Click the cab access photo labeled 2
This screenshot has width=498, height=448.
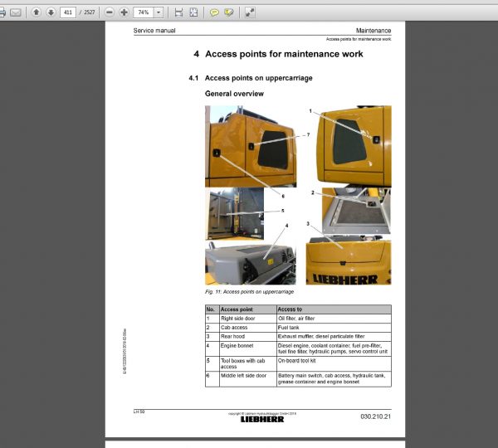point(356,211)
